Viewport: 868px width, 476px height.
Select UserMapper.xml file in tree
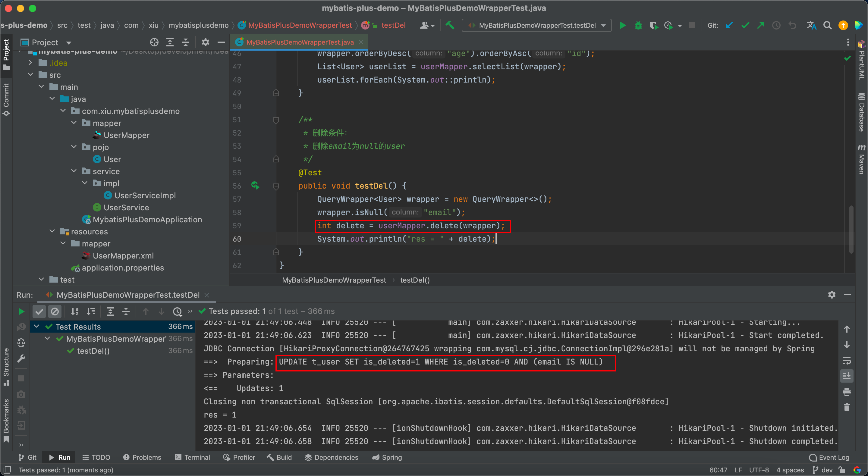click(123, 256)
